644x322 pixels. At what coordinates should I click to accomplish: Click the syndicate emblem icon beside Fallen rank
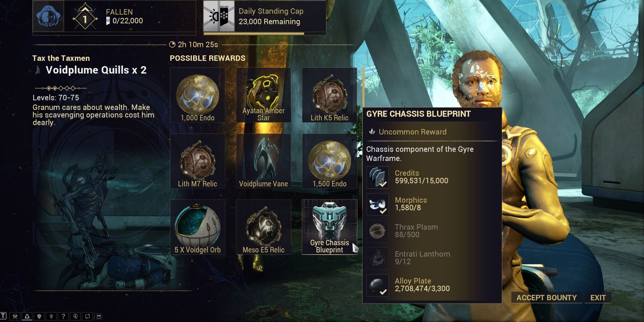coord(48,16)
